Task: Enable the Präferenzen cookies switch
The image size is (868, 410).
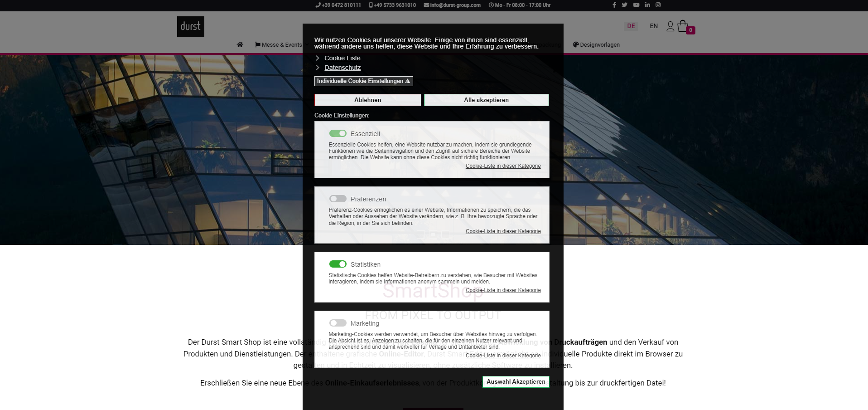Action: [x=338, y=199]
